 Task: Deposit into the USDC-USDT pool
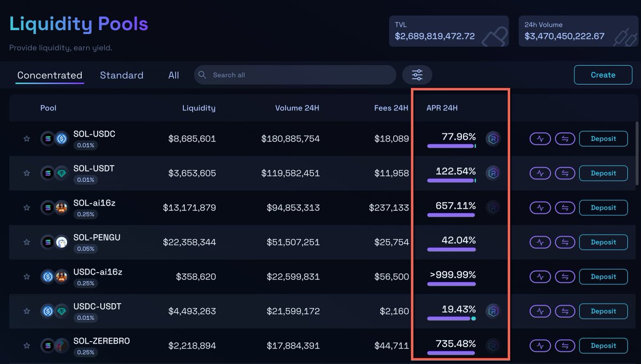click(604, 311)
